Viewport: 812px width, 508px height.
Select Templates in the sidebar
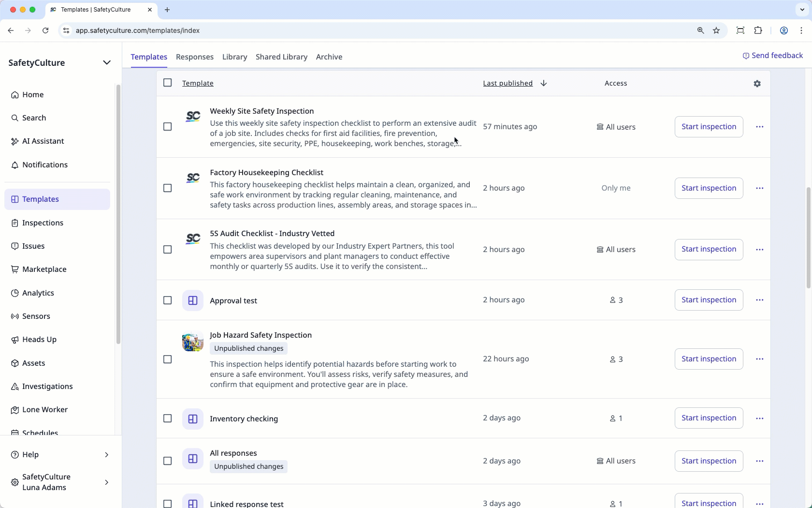click(x=57, y=199)
